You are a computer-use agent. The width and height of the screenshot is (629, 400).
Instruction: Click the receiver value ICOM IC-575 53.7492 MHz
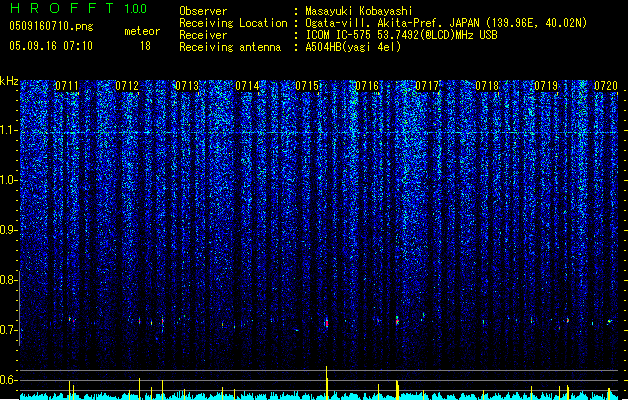[x=401, y=35]
